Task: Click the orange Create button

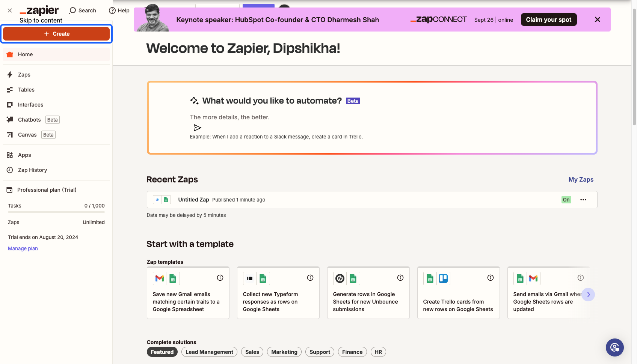Action: (x=56, y=34)
